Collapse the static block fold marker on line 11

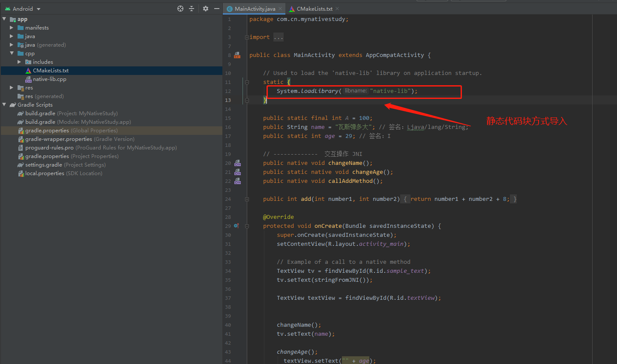[247, 82]
